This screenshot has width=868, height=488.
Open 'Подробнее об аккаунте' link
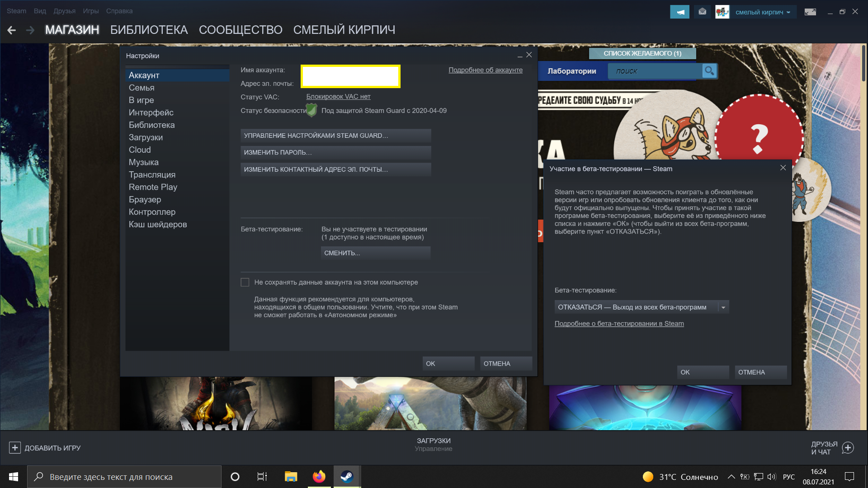486,70
